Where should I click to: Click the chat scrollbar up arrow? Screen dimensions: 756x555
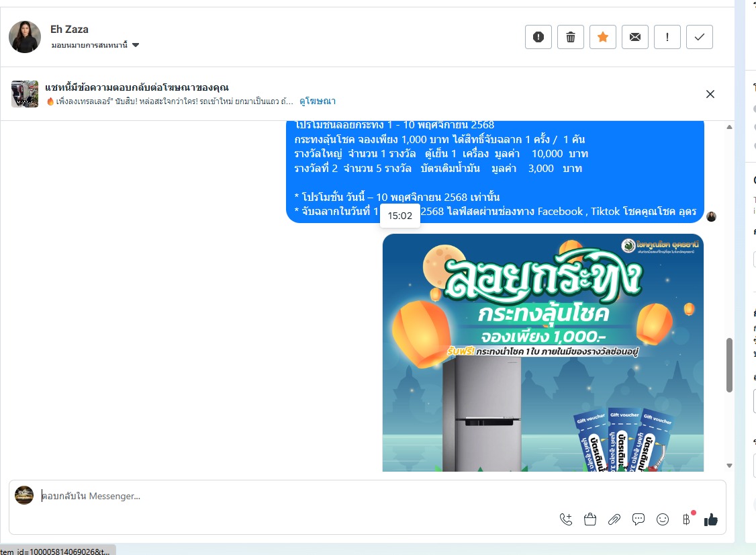pyautogui.click(x=730, y=128)
